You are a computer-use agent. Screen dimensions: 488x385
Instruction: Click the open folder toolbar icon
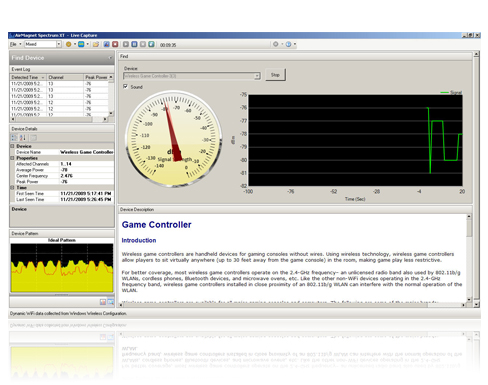(96, 44)
